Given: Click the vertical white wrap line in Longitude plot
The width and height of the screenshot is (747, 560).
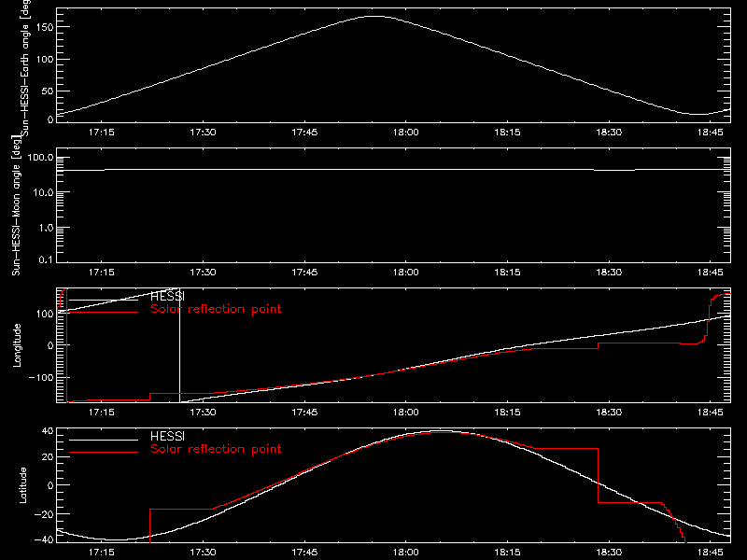Looking at the screenshot, I should coord(179,345).
